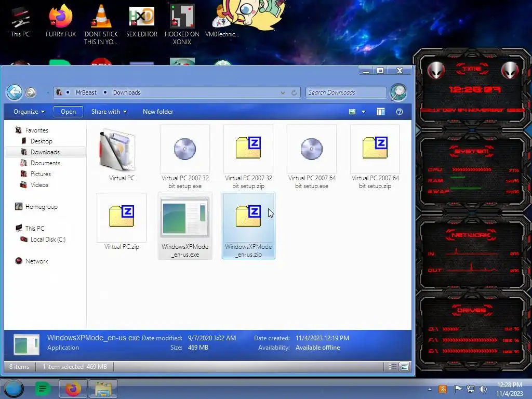Click the NETWORK widget header in sidebar

pos(471,235)
